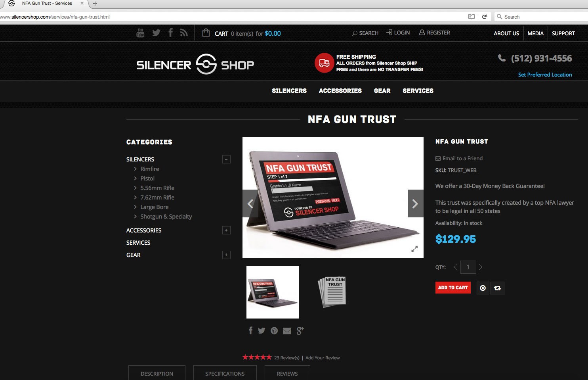Image resolution: width=588 pixels, height=380 pixels.
Task: Click the compare arrows icon button
Action: (x=497, y=288)
